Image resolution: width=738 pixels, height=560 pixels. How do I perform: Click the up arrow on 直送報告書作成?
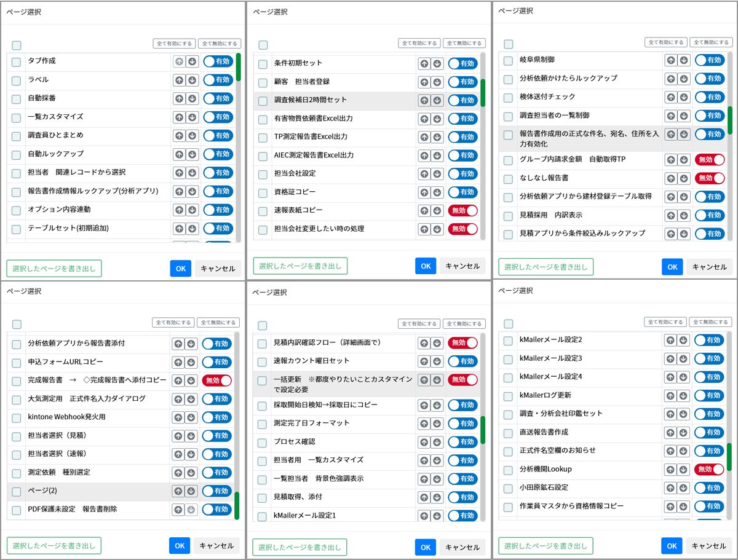[670, 432]
